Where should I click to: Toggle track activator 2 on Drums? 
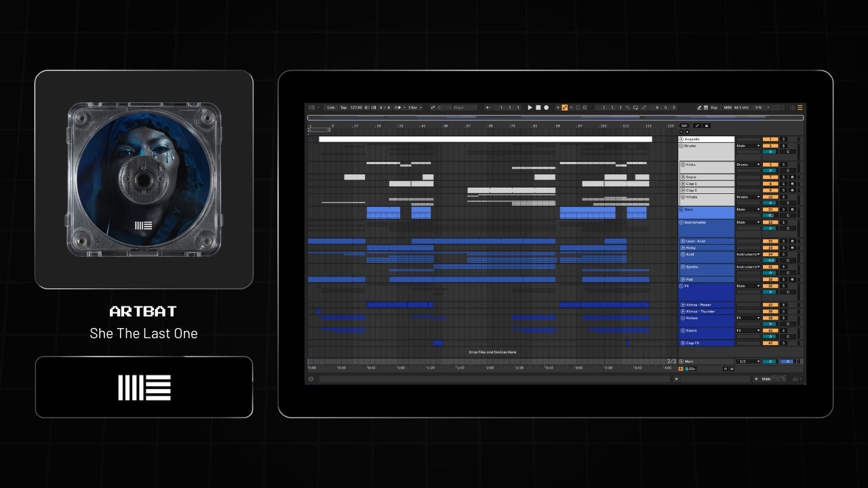click(x=770, y=146)
